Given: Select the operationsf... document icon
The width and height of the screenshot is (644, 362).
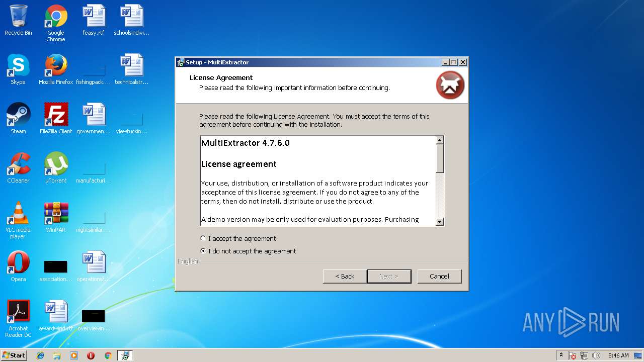Looking at the screenshot, I should tap(94, 266).
